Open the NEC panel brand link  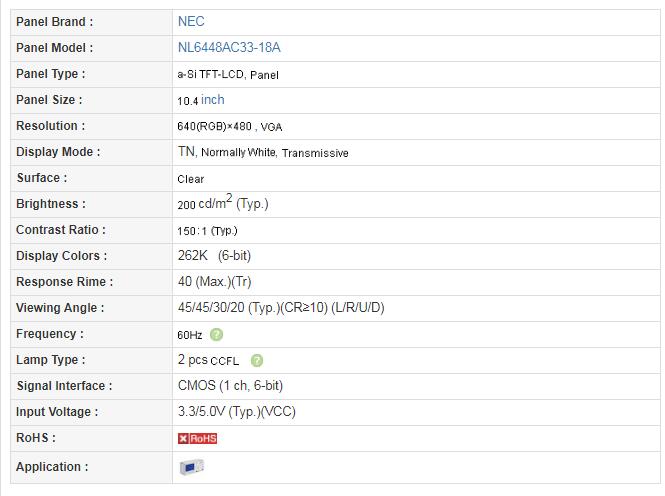pos(191,21)
